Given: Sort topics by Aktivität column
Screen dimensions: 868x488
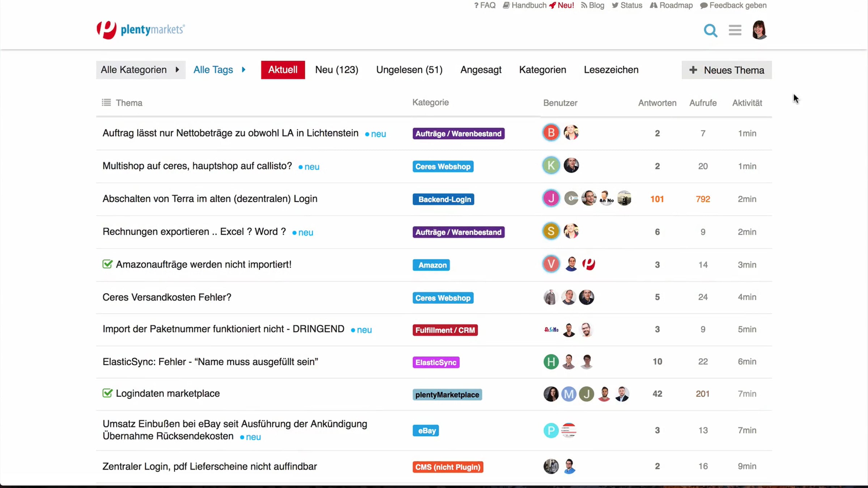Looking at the screenshot, I should [747, 103].
